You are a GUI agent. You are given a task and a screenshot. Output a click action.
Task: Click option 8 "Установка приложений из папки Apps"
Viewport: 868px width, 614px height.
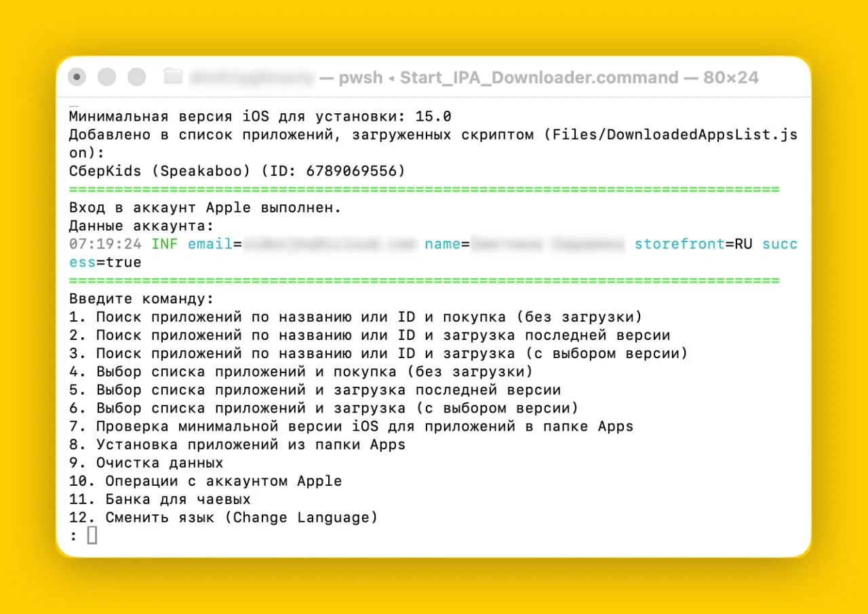coord(237,445)
